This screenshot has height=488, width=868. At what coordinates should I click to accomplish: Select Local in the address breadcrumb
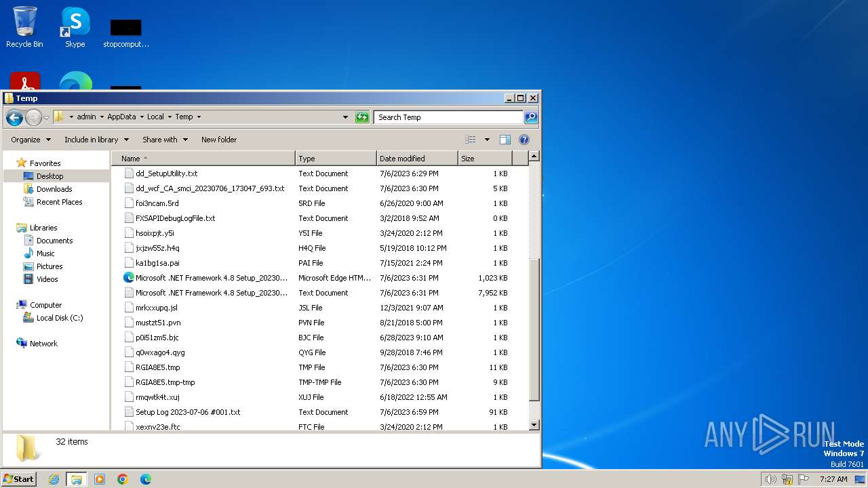coord(155,117)
